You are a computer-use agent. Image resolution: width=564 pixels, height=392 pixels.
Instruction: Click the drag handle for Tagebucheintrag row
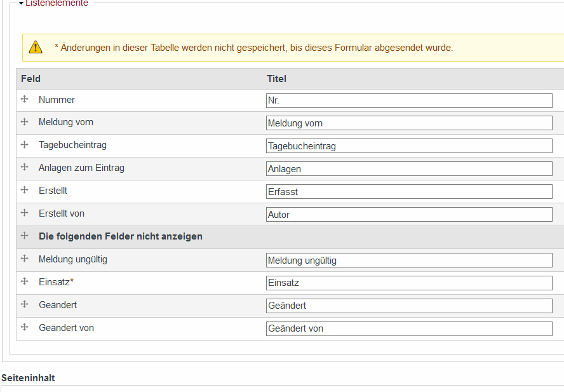[x=25, y=145]
